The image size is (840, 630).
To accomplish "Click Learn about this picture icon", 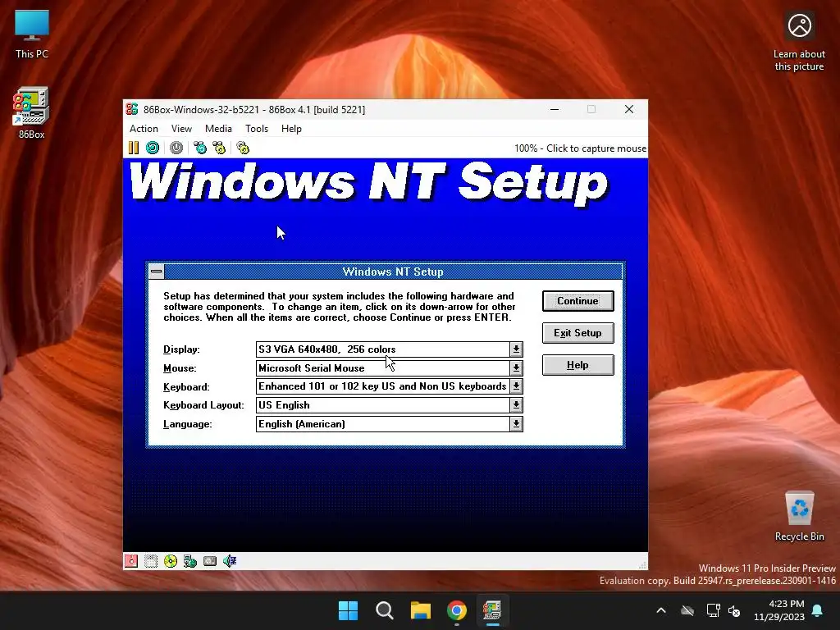I will (799, 42).
